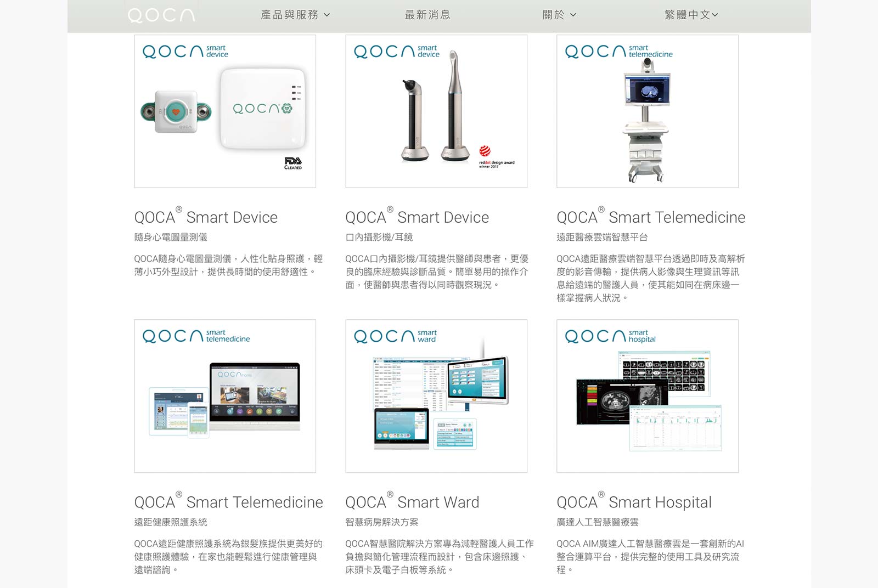Go to the 最新消息 page
Screen dimensions: 878x588
(x=427, y=15)
